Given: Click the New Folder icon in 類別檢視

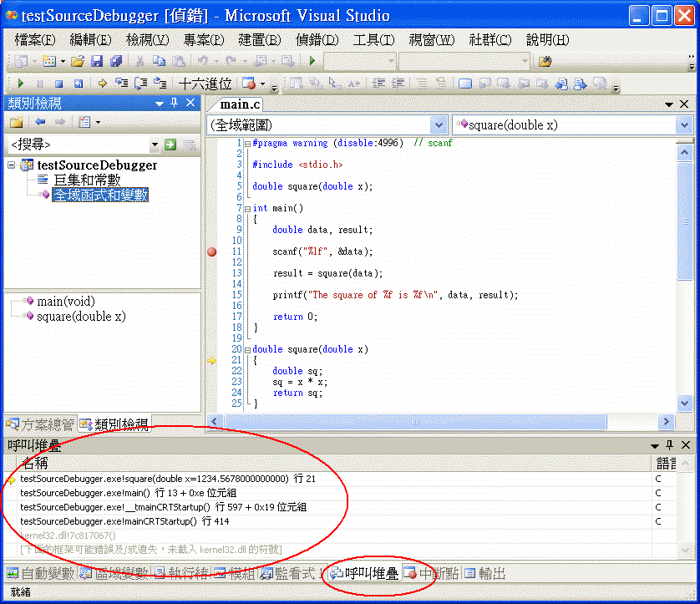Looking at the screenshot, I should 17,122.
